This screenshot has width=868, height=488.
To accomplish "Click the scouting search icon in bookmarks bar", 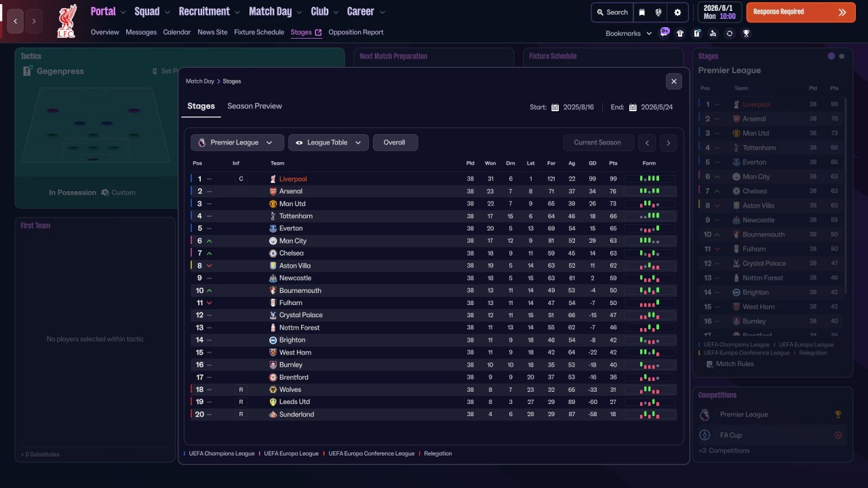I will pos(713,33).
